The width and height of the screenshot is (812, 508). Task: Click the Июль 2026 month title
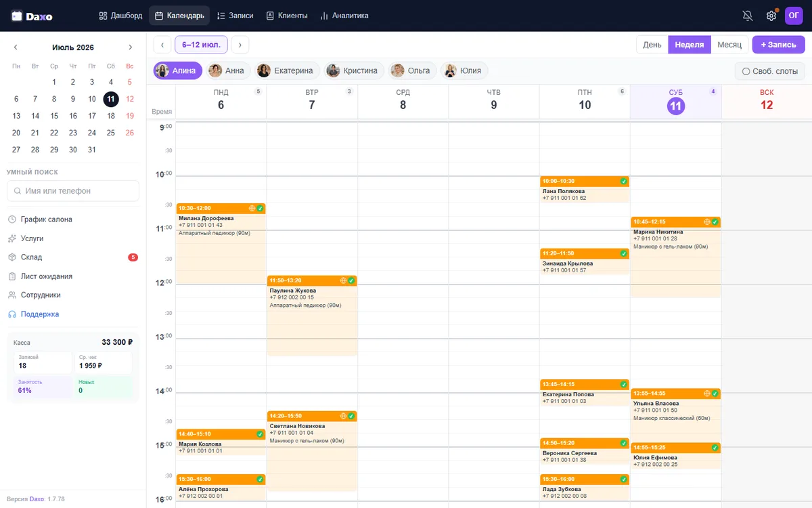point(73,47)
